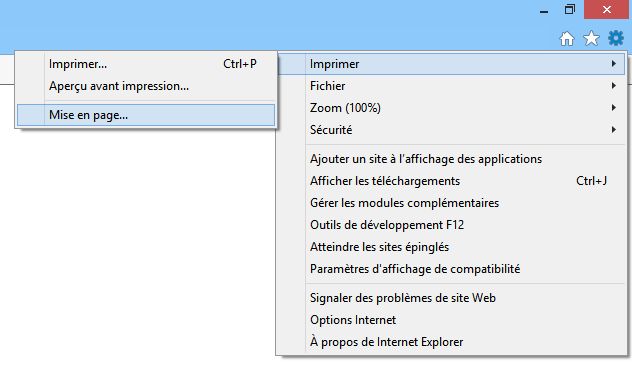Click the Home house icon
632x374 pixels.
567,39
